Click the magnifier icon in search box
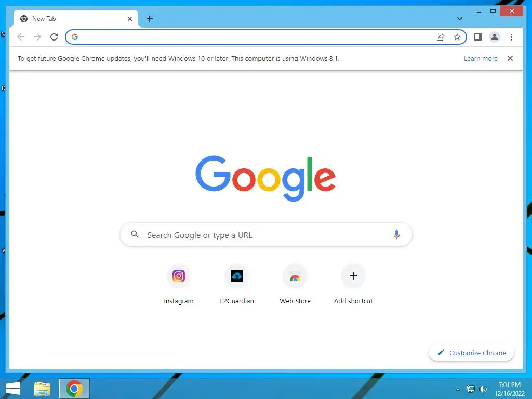This screenshot has width=532, height=399. tap(135, 234)
